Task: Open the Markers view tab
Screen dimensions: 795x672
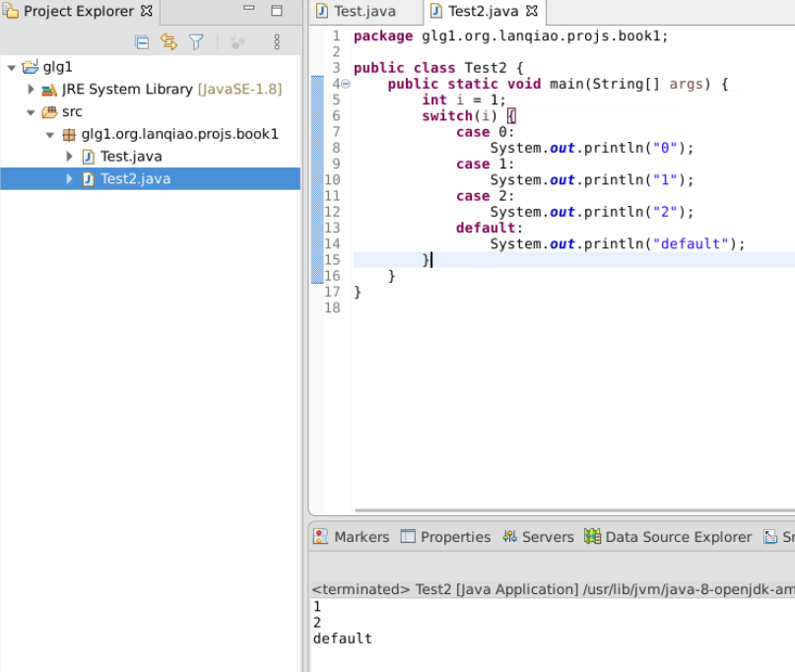Action: (352, 537)
